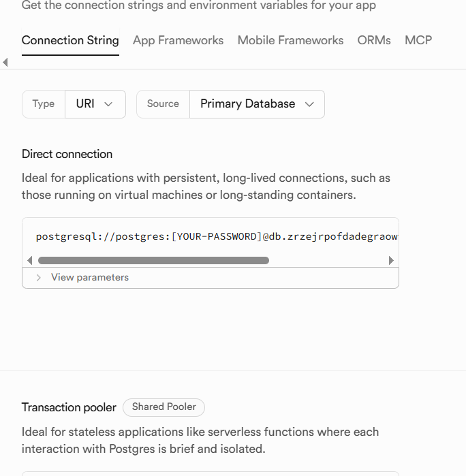Screen dimensions: 466x476
Task: Open the Primary Database source dropdown
Action: [x=256, y=104]
